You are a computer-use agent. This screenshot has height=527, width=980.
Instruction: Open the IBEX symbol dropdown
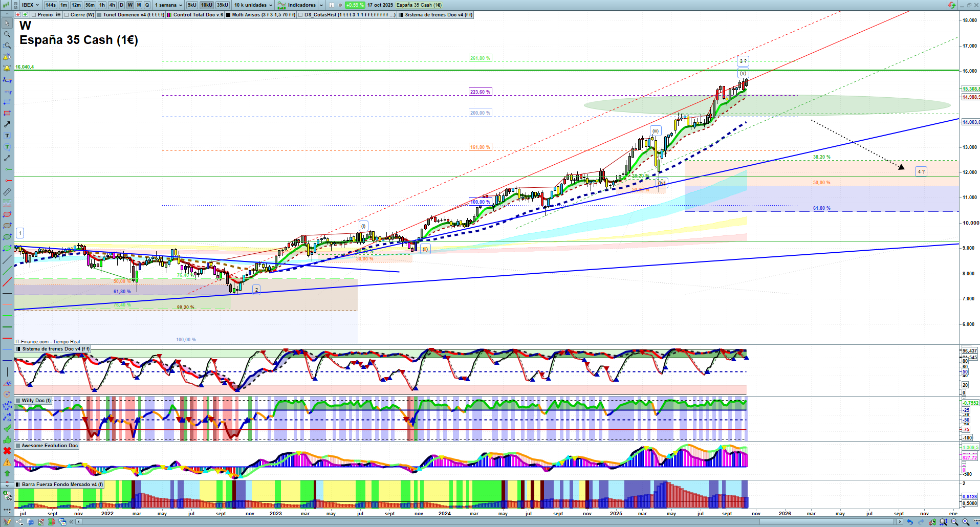coord(31,5)
